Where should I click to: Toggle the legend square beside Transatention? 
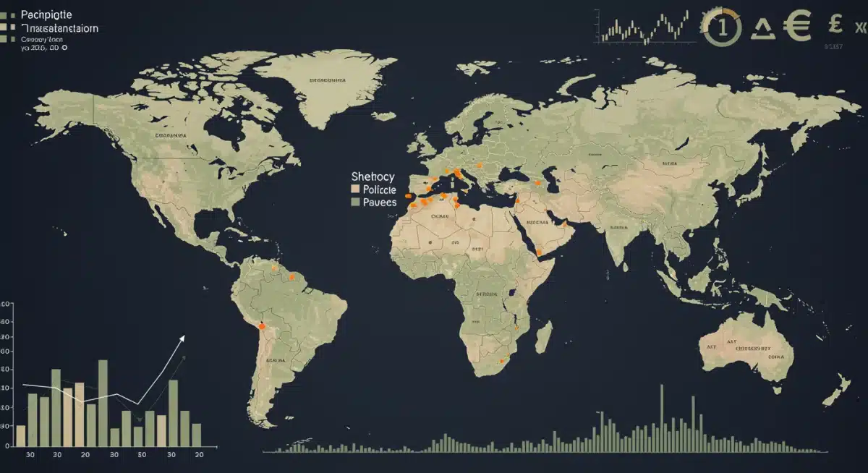click(x=12, y=27)
